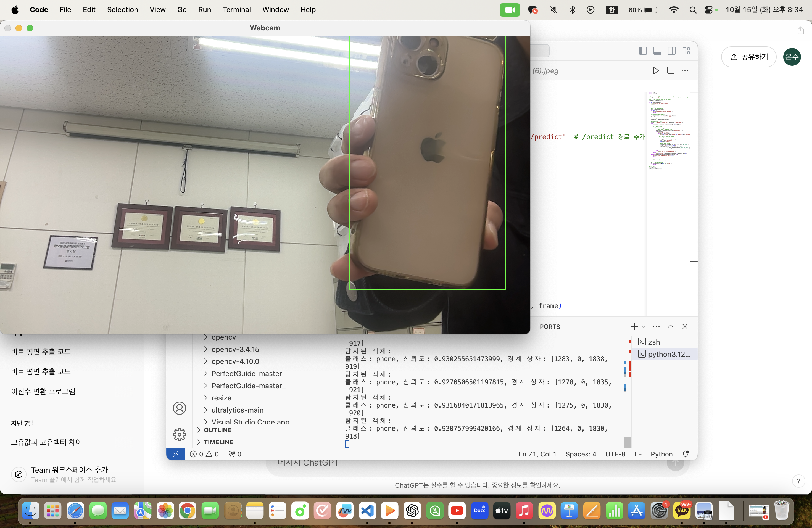Toggle the primary side bar layout button

tap(643, 51)
